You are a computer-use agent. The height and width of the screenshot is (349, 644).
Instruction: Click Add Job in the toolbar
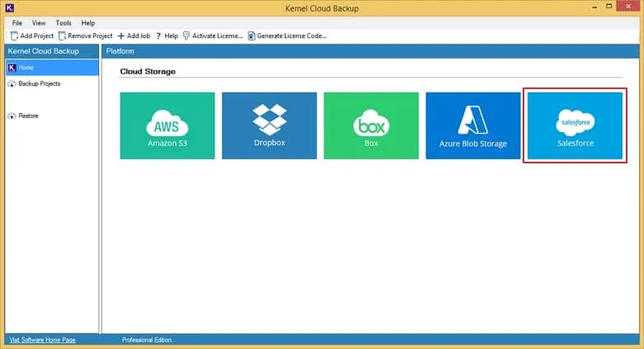(134, 36)
